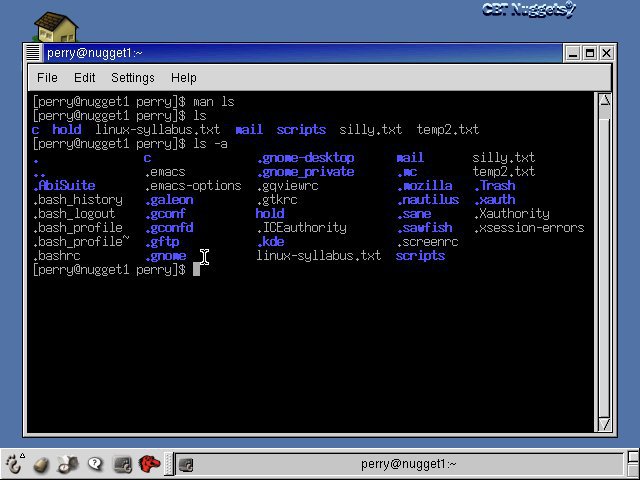Launch a new terminal from the panel
Screen dimensions: 640x480
coord(122,464)
